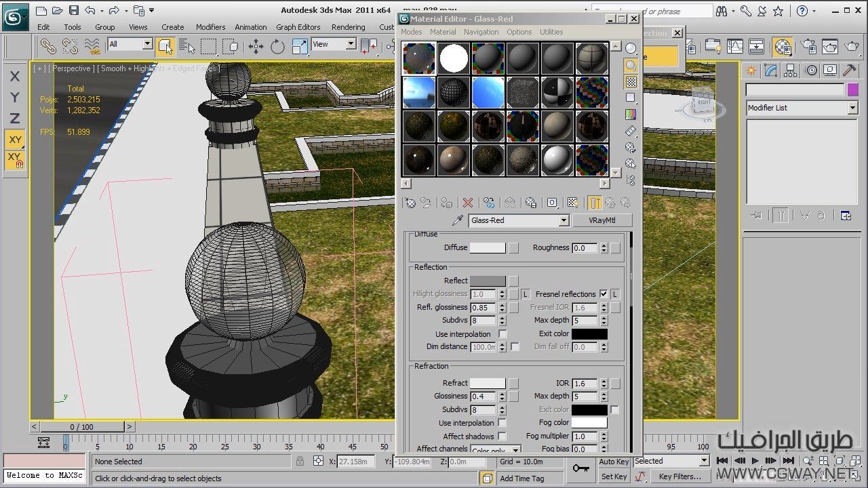Click the VRayMtl material type button
Screen dimensions: 868x488
tap(601, 221)
